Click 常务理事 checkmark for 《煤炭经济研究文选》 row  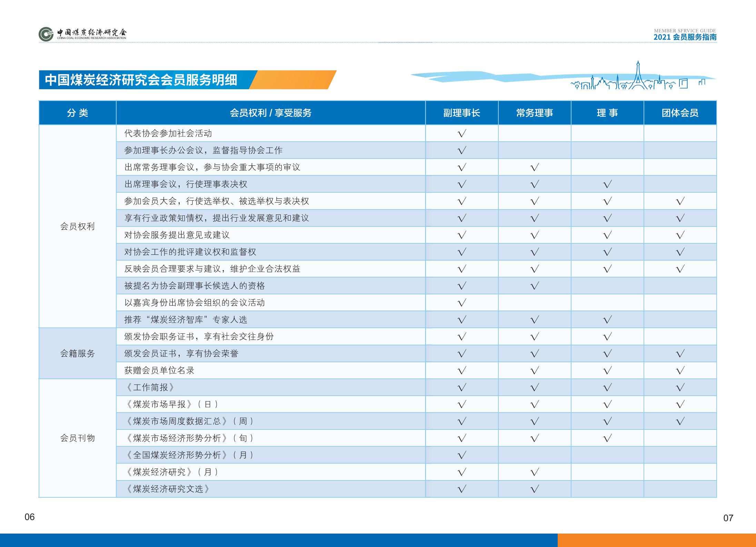click(535, 489)
